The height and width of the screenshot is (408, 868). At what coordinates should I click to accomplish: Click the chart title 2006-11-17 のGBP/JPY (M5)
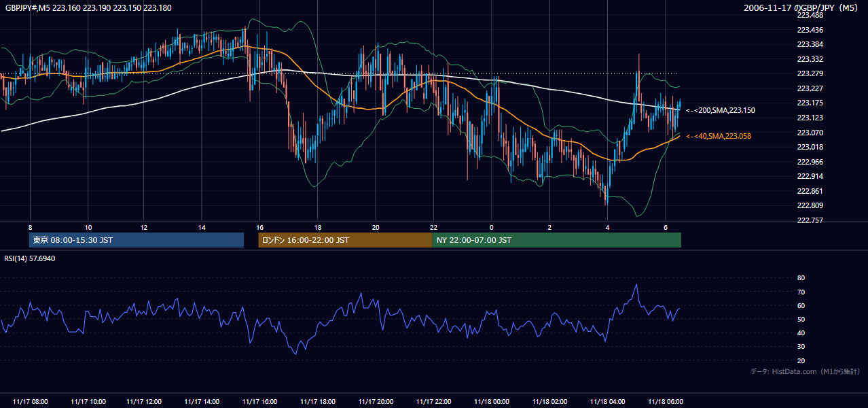(802, 8)
